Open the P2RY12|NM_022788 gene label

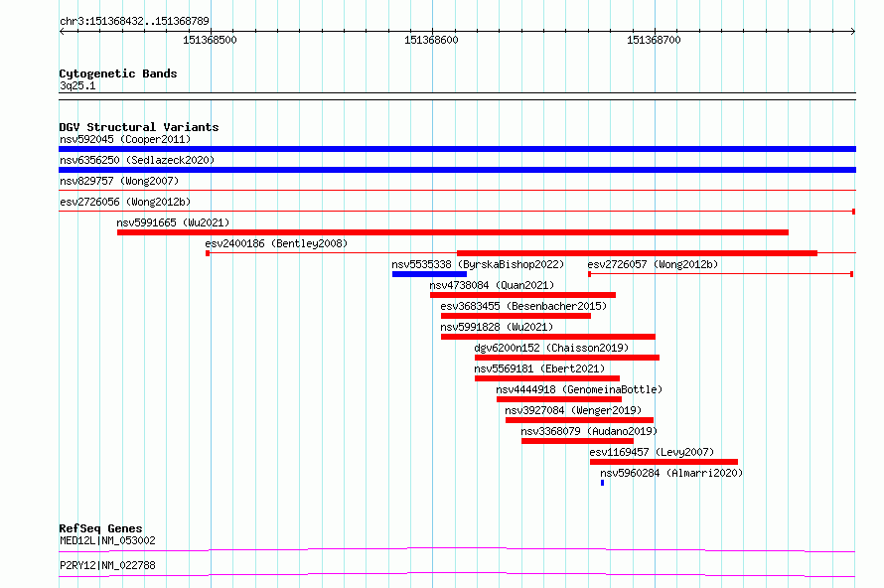click(107, 565)
